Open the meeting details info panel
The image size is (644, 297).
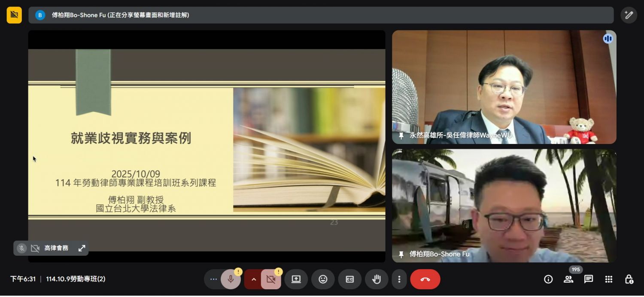548,279
